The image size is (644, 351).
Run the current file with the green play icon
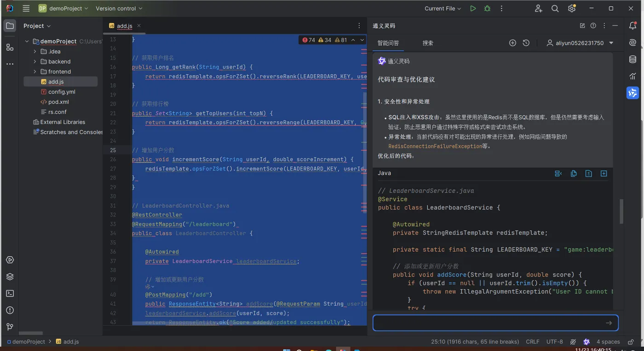(x=473, y=8)
